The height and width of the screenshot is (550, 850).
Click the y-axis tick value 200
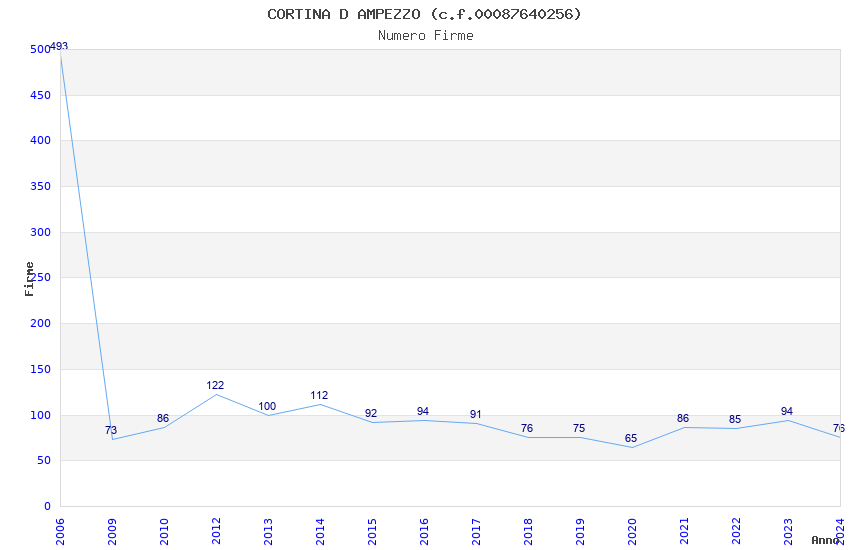tap(41, 323)
